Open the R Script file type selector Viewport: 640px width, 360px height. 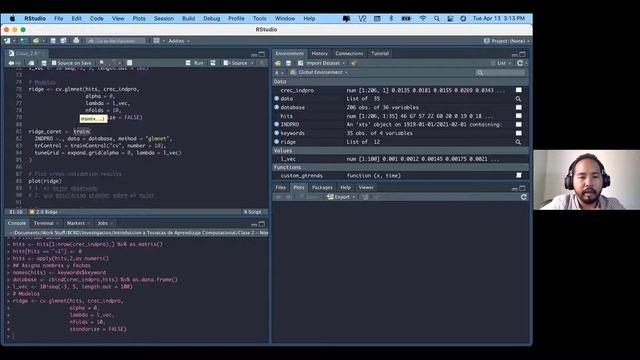(x=254, y=212)
